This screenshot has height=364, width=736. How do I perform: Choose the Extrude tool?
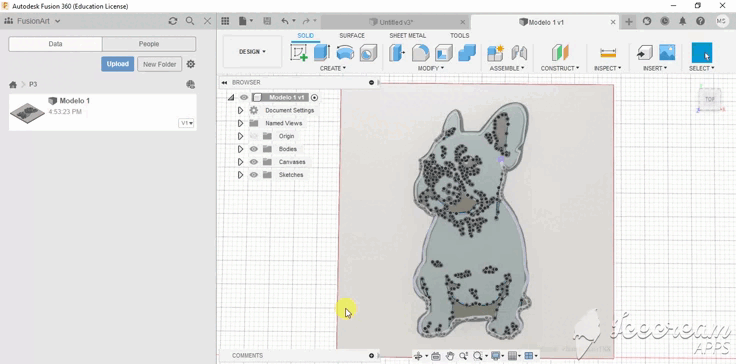pyautogui.click(x=322, y=53)
